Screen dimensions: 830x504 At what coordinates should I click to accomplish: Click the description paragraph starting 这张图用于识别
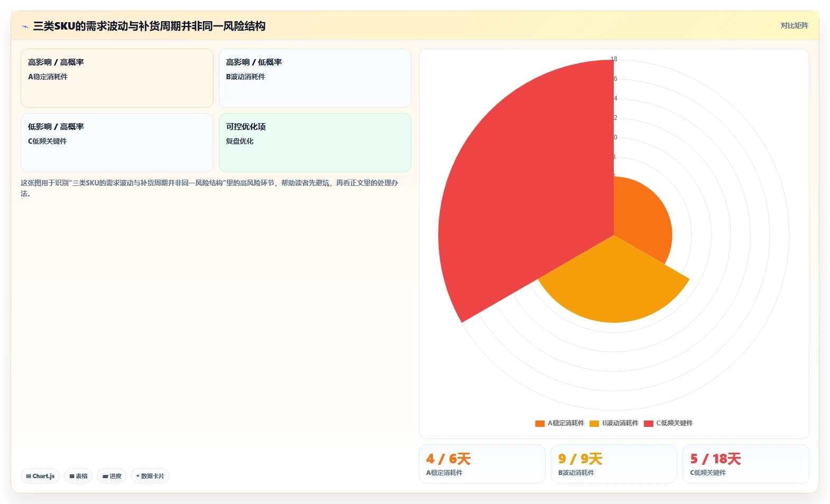tap(209, 188)
